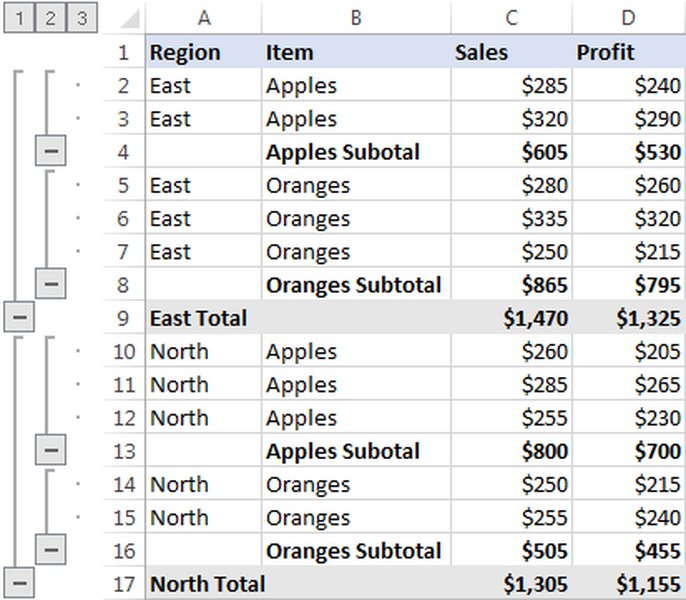
Task: Select Apples Subotal cell in row 13
Action: click(x=356, y=451)
